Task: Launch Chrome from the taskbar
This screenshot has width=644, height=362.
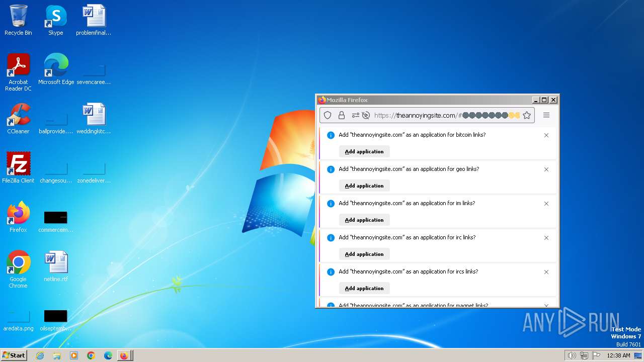Action: (x=91, y=355)
